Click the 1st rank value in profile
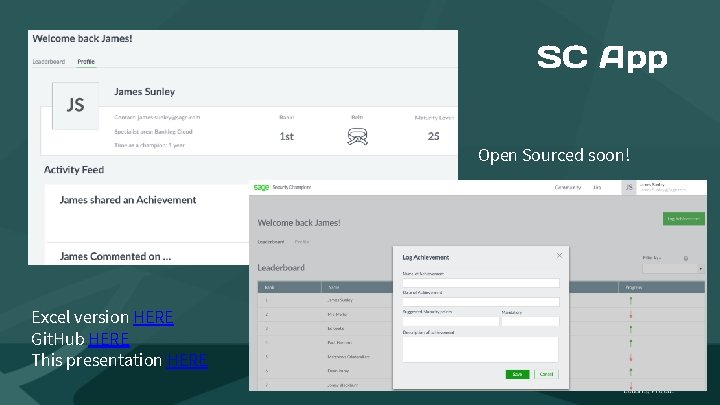 point(287,136)
